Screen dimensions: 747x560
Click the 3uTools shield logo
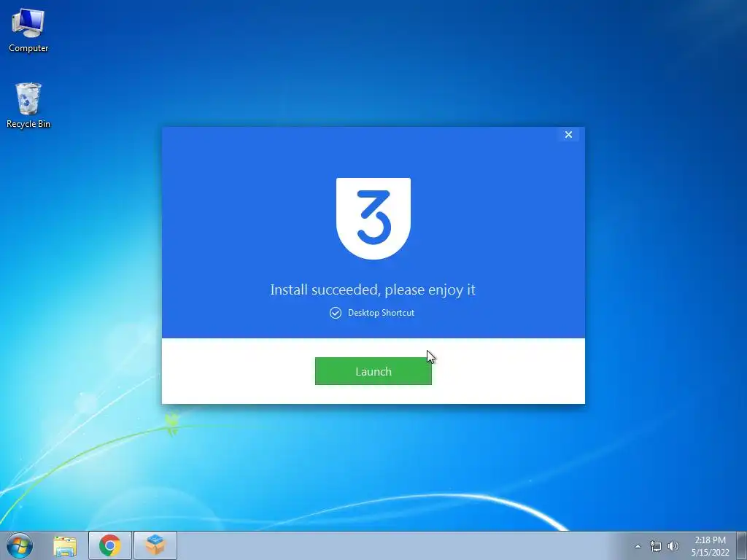tap(373, 219)
